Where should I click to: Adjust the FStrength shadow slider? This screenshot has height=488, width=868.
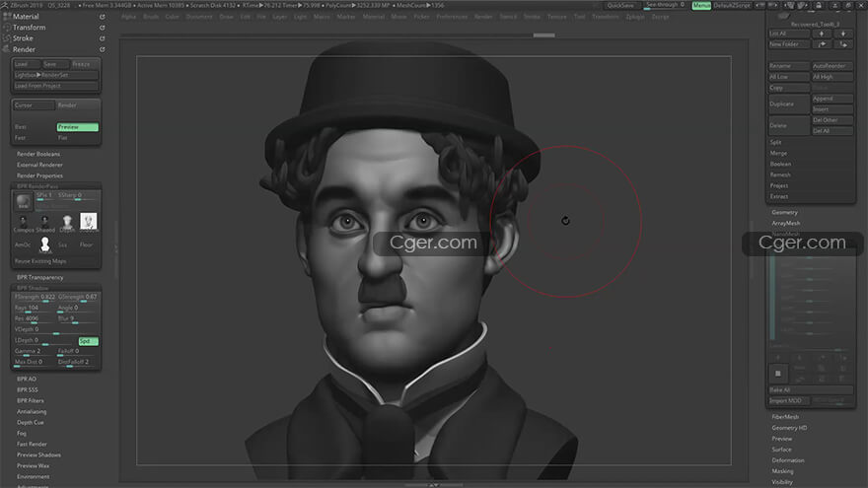35,297
